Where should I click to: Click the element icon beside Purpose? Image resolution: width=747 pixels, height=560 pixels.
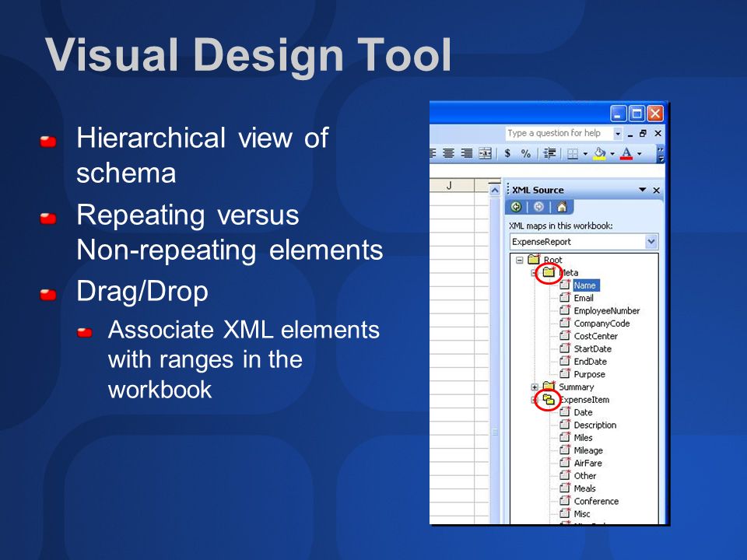point(565,373)
